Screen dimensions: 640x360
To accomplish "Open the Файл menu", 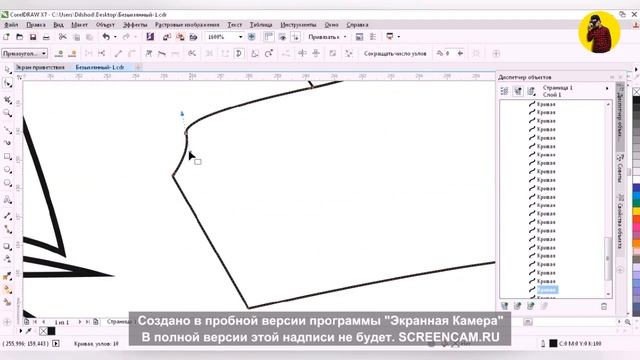I will click(11, 25).
